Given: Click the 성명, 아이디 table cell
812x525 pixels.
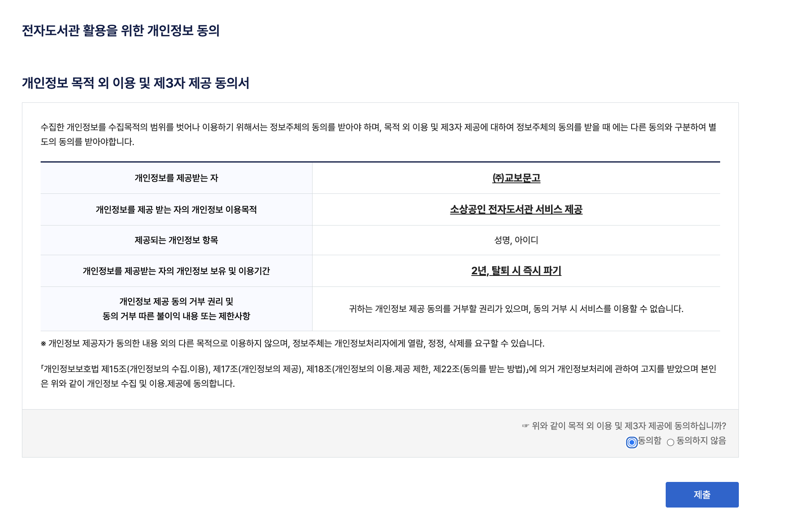Looking at the screenshot, I should click(x=516, y=240).
